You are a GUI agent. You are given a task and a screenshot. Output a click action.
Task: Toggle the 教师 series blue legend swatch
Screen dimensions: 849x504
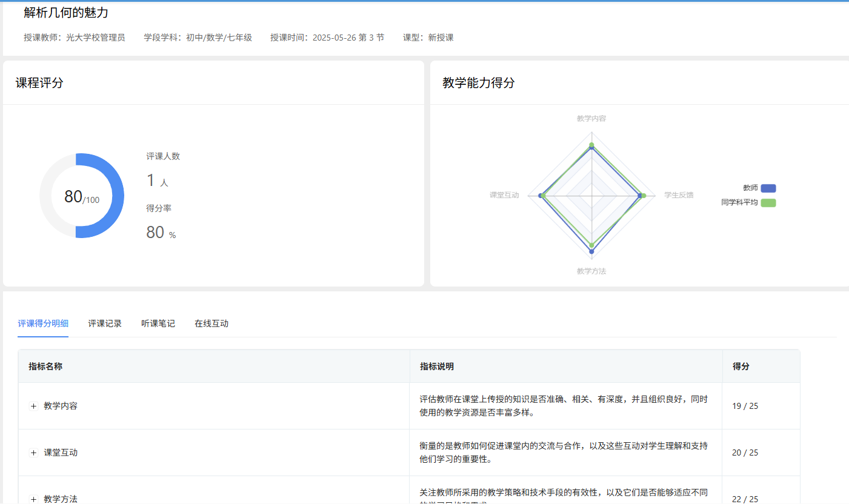(x=768, y=188)
